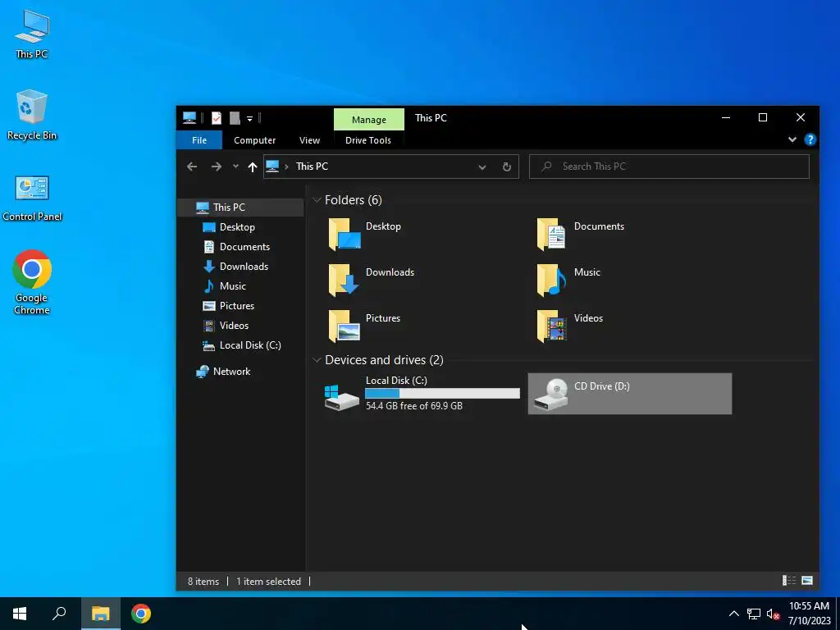This screenshot has height=630, width=840.
Task: Open the File menu tab
Action: click(199, 140)
